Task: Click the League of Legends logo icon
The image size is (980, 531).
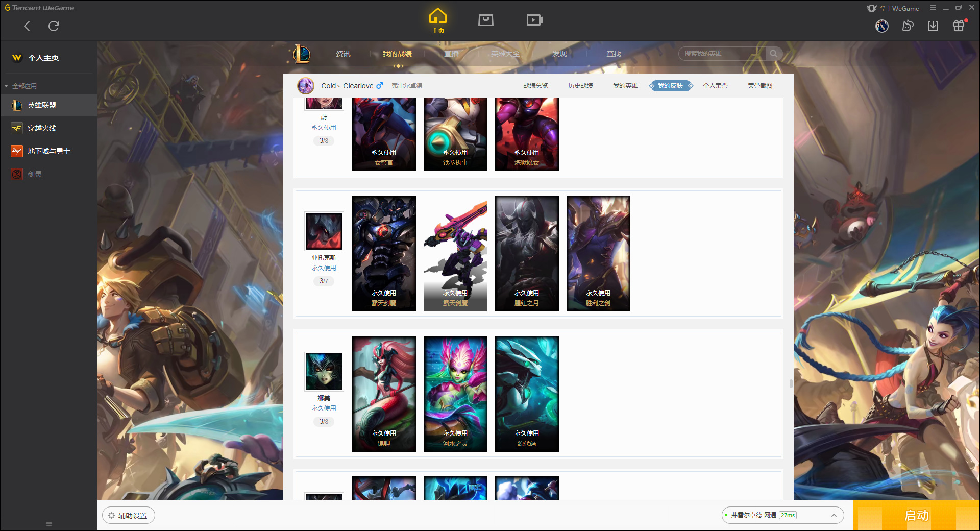Action: coord(302,54)
